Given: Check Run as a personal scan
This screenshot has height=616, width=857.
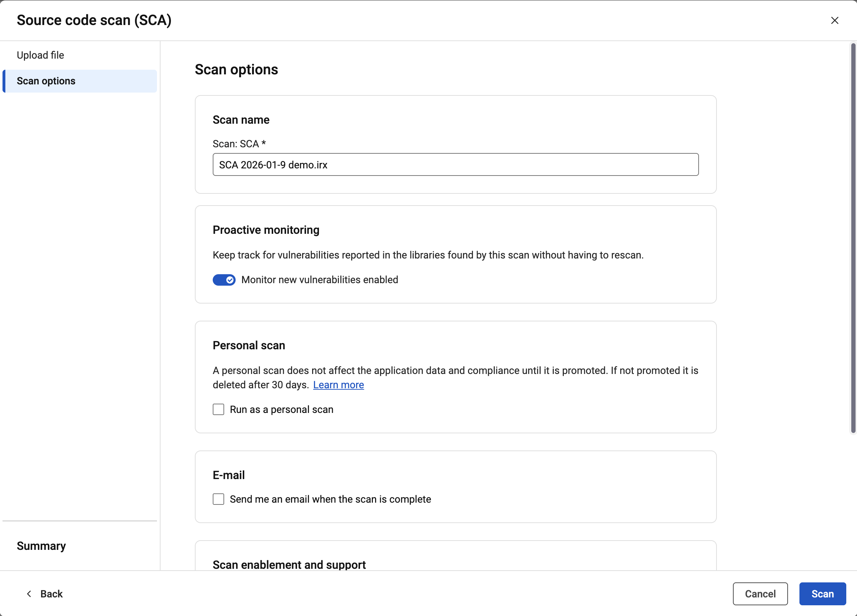Looking at the screenshot, I should pyautogui.click(x=218, y=409).
